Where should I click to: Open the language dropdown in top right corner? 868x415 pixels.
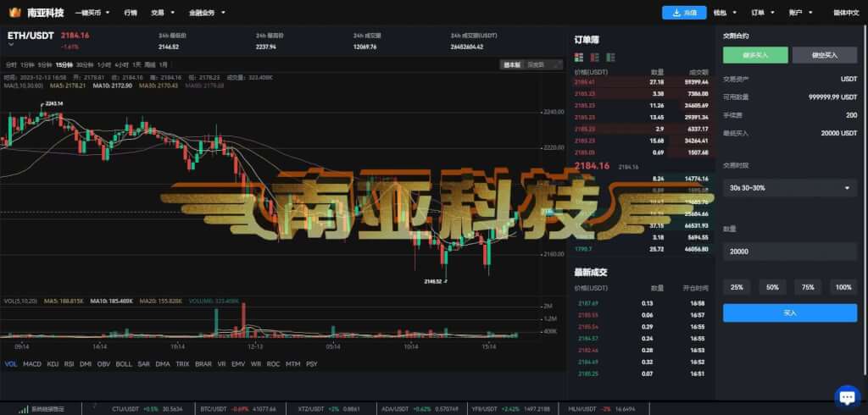pyautogui.click(x=846, y=12)
